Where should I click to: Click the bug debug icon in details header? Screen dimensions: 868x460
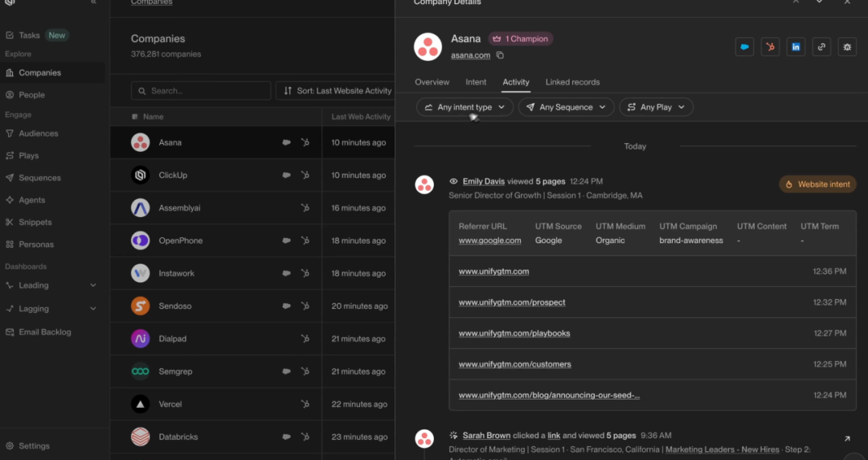pos(847,47)
